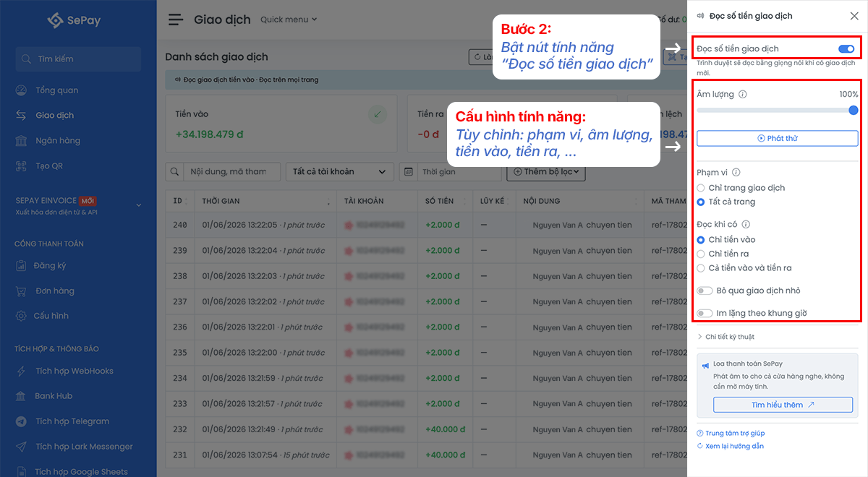868x477 pixels.
Task: Click the Đăng ký sidebar icon
Action: coord(22,265)
